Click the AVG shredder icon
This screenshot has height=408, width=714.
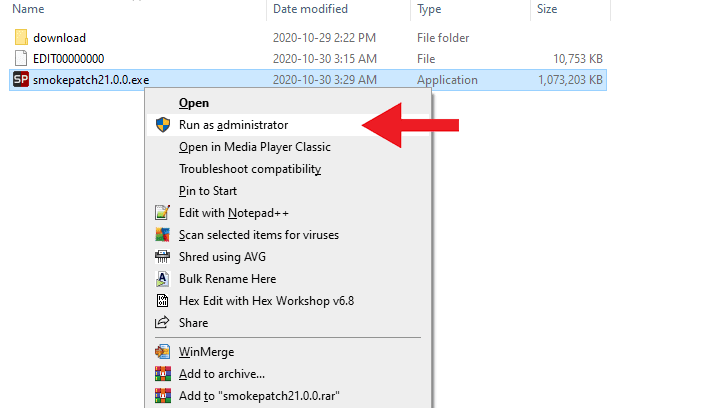click(163, 256)
